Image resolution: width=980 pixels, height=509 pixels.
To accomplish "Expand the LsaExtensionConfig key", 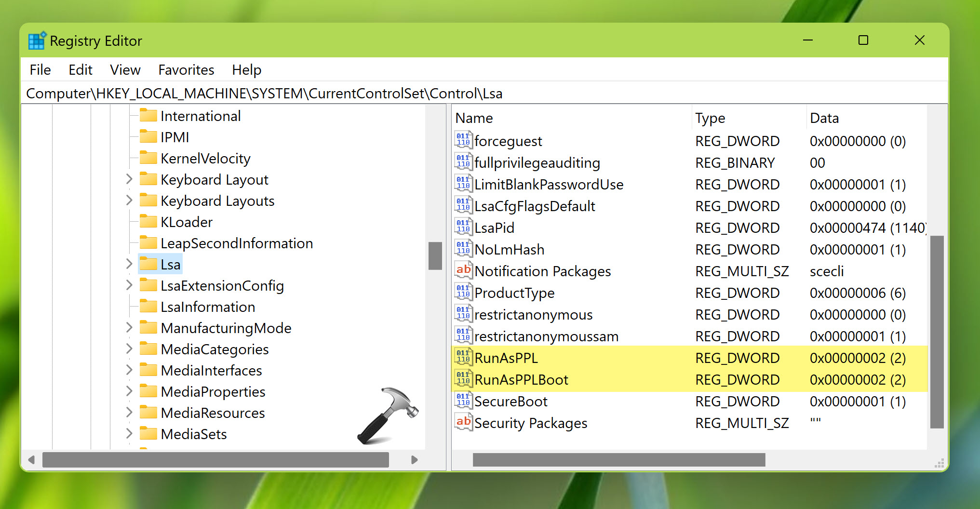I will click(129, 285).
